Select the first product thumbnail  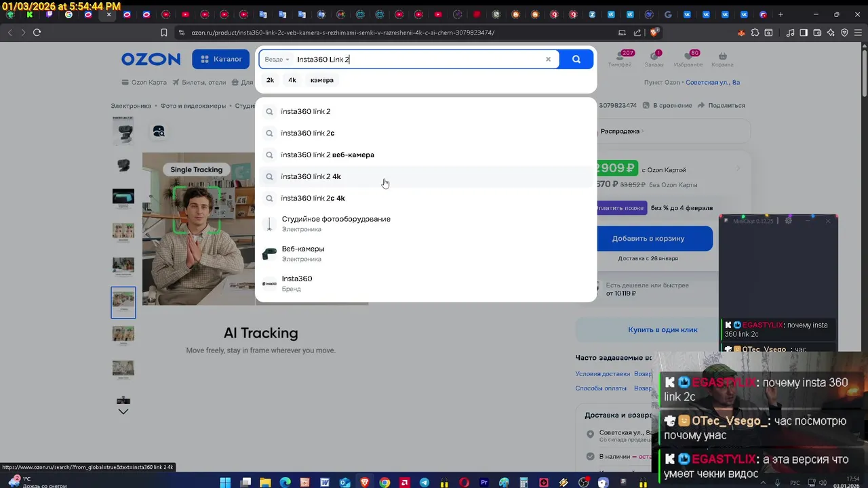[x=123, y=130]
